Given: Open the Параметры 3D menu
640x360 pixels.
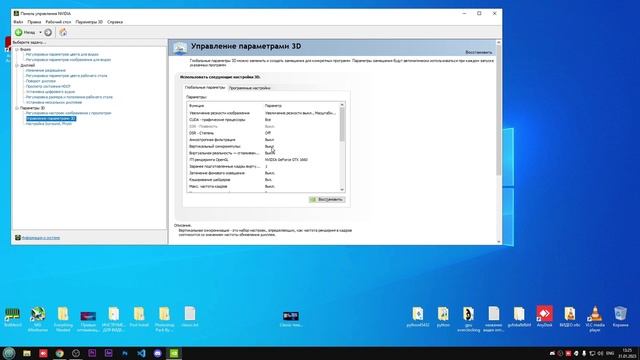Looking at the screenshot, I should (x=89, y=22).
